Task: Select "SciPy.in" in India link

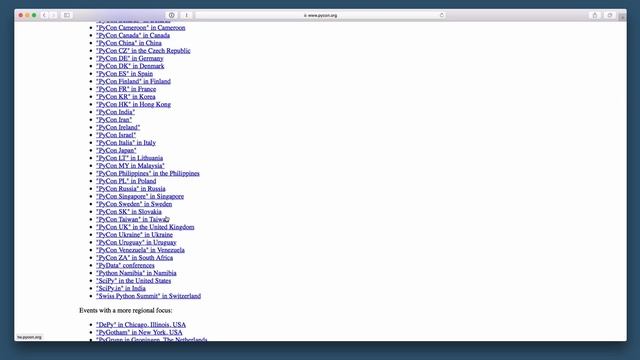Action: (x=121, y=288)
